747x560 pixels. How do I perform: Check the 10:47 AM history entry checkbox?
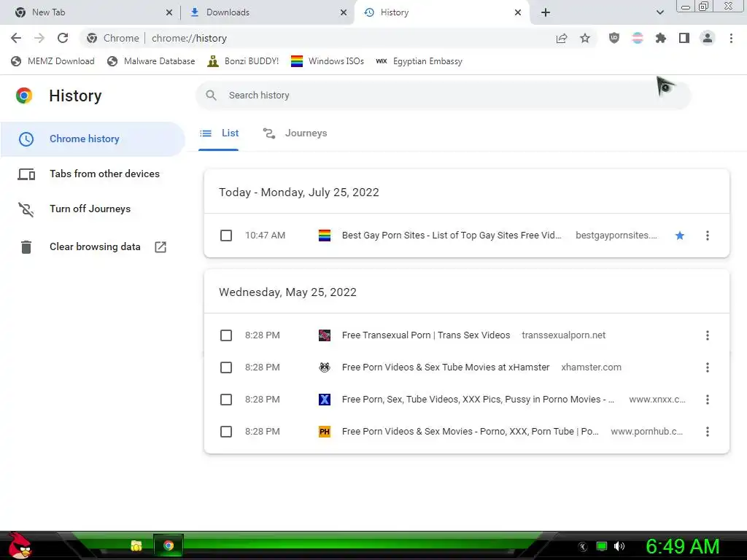226,236
